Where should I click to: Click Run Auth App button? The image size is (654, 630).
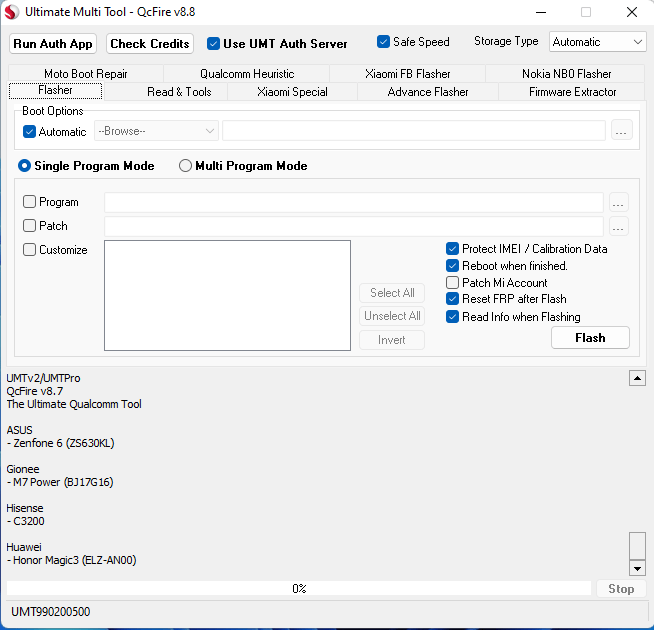tap(53, 44)
